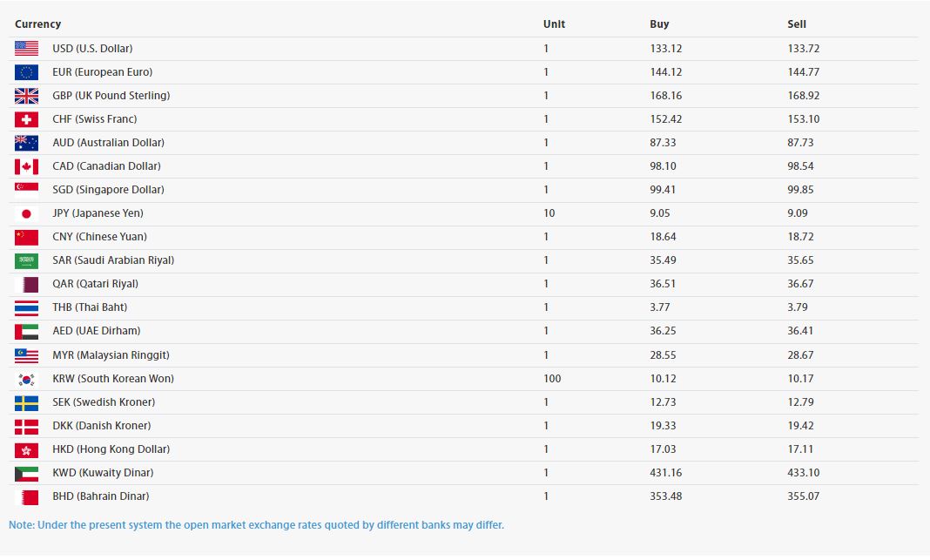Click the Kuwait flag icon
The height and width of the screenshot is (560, 930).
click(x=26, y=473)
